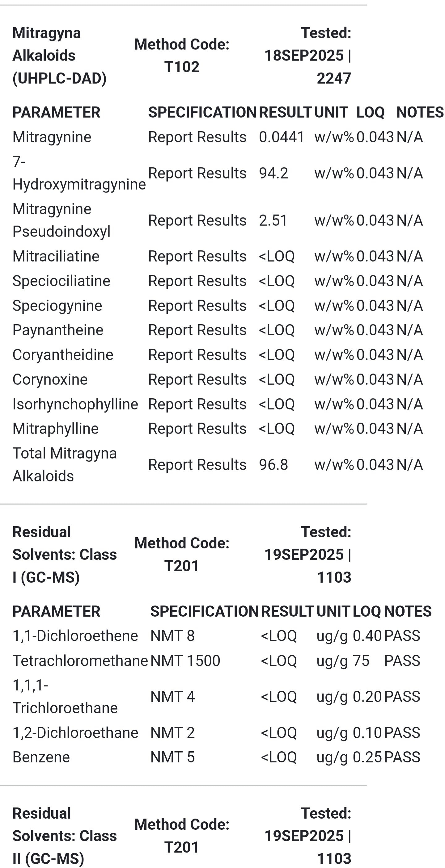Click the NMT 1500 specification value
The image size is (445, 868).
[185, 661]
